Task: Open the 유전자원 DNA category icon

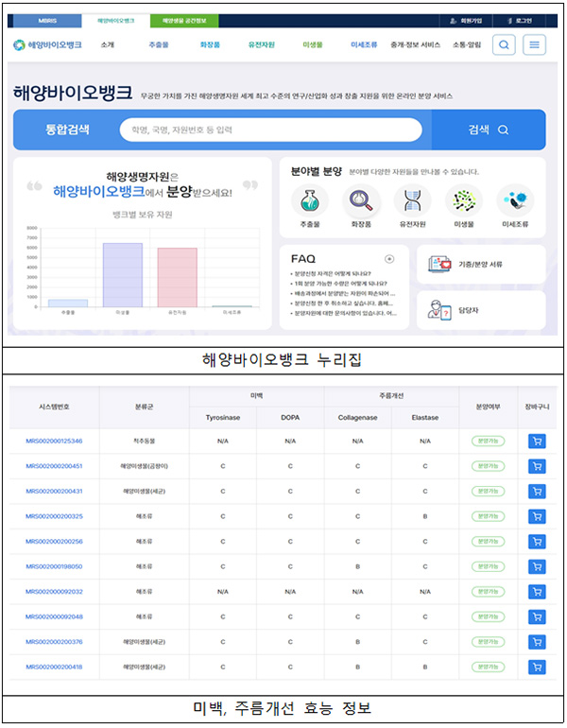Action: (x=412, y=200)
